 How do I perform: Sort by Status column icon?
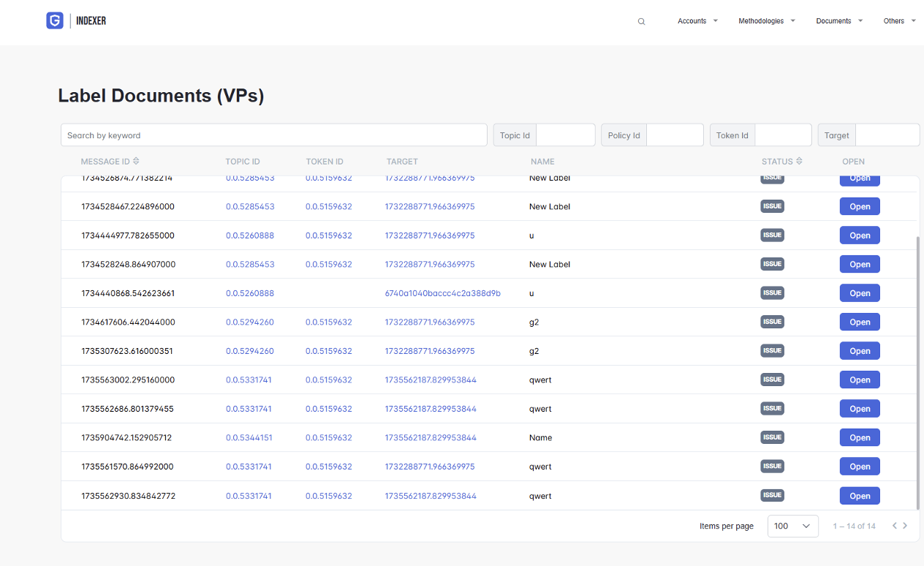[x=799, y=162]
